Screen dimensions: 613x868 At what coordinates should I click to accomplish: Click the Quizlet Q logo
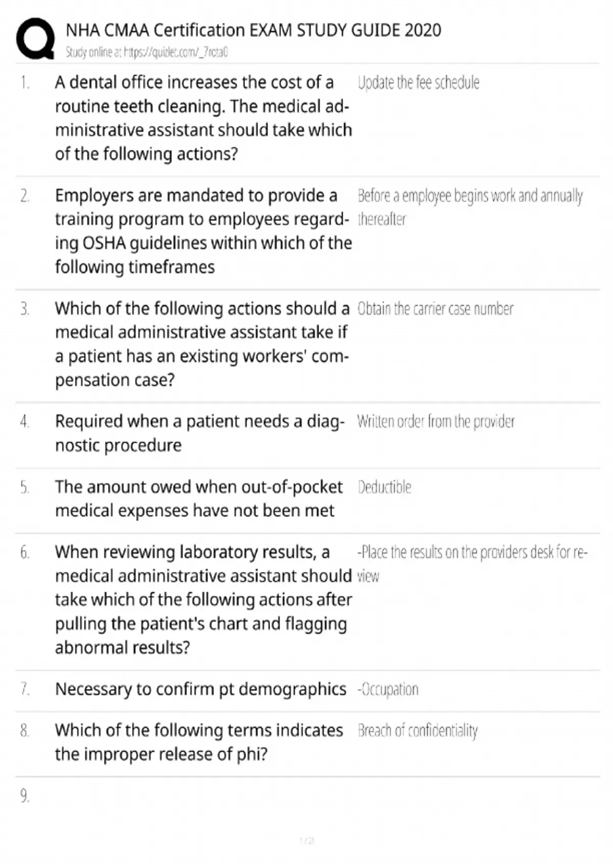[x=35, y=39]
